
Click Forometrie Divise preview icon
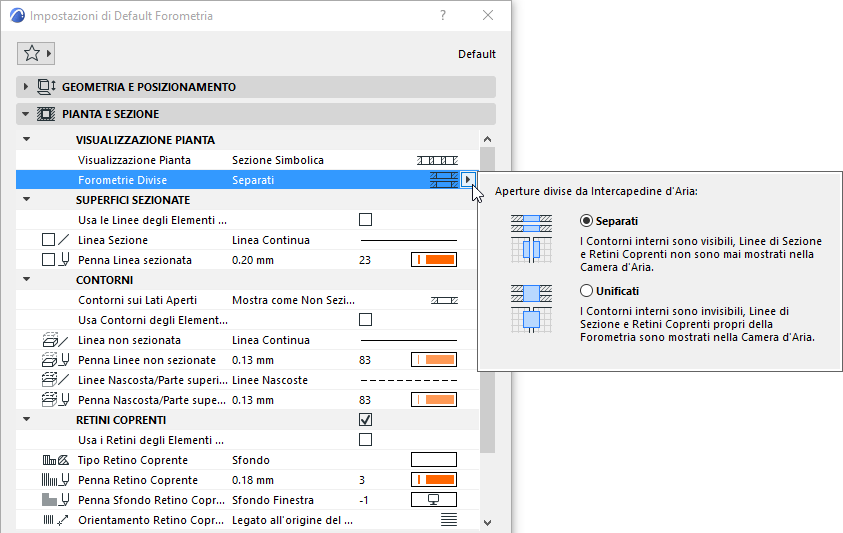pos(444,180)
